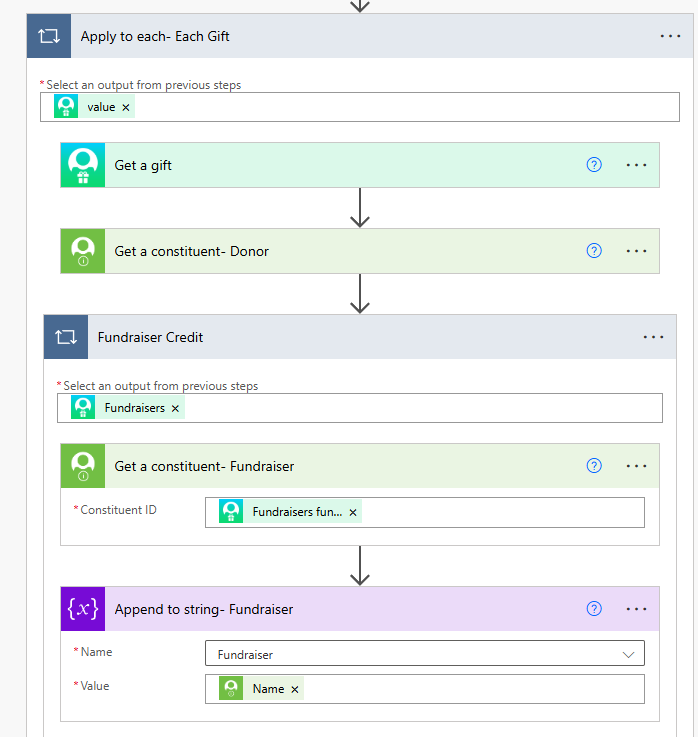Click the Append to string variable icon
Image resolution: width=698 pixels, height=737 pixels.
click(83, 609)
